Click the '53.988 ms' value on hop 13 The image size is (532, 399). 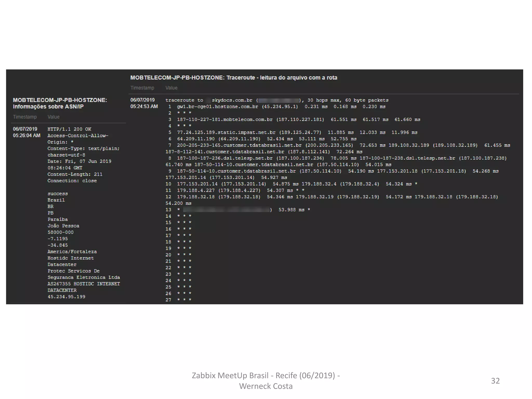[291, 210]
